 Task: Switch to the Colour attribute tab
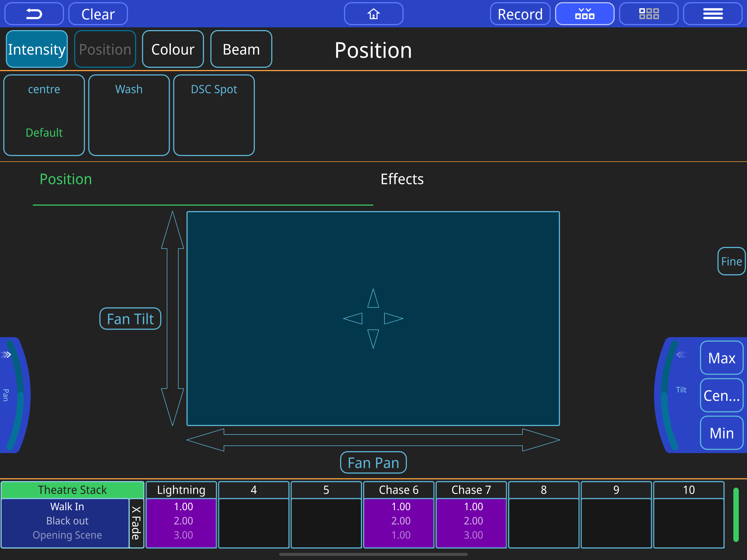tap(173, 49)
